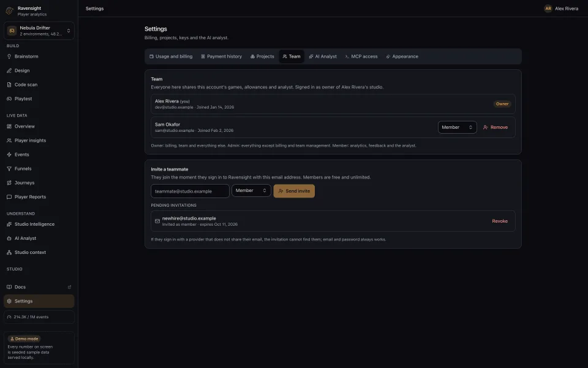Revoke the newhire@studio.example invitation
This screenshot has width=588, height=368.
pos(500,221)
